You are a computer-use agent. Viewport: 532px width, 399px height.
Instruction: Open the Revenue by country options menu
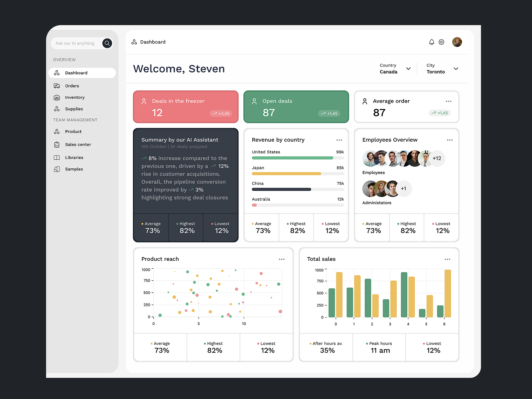coord(339,140)
